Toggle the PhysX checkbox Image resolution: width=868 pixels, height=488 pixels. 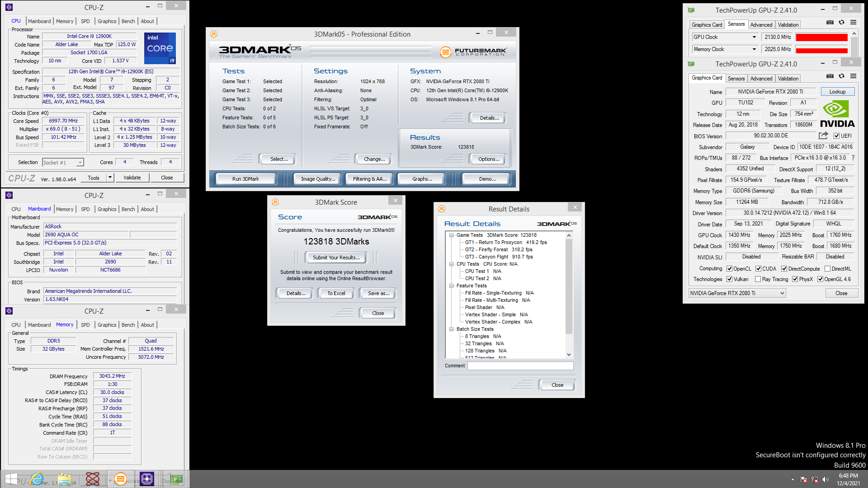(x=795, y=279)
